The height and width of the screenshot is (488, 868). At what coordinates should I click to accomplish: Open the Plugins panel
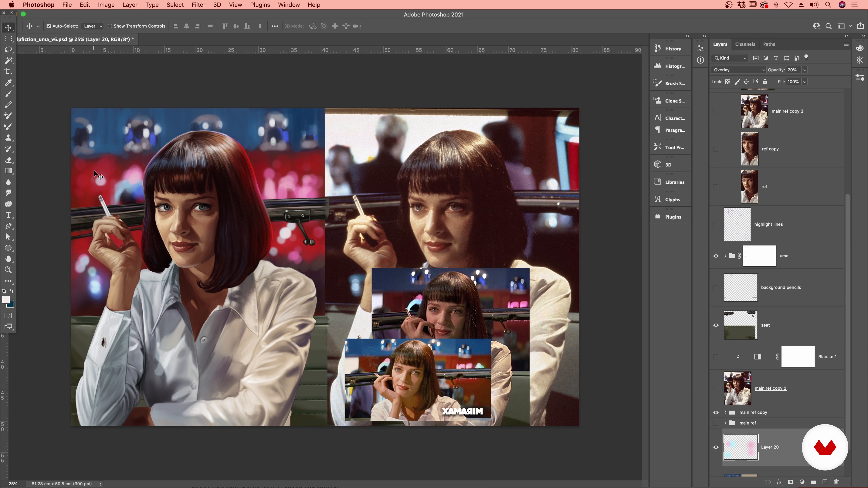[x=670, y=217]
